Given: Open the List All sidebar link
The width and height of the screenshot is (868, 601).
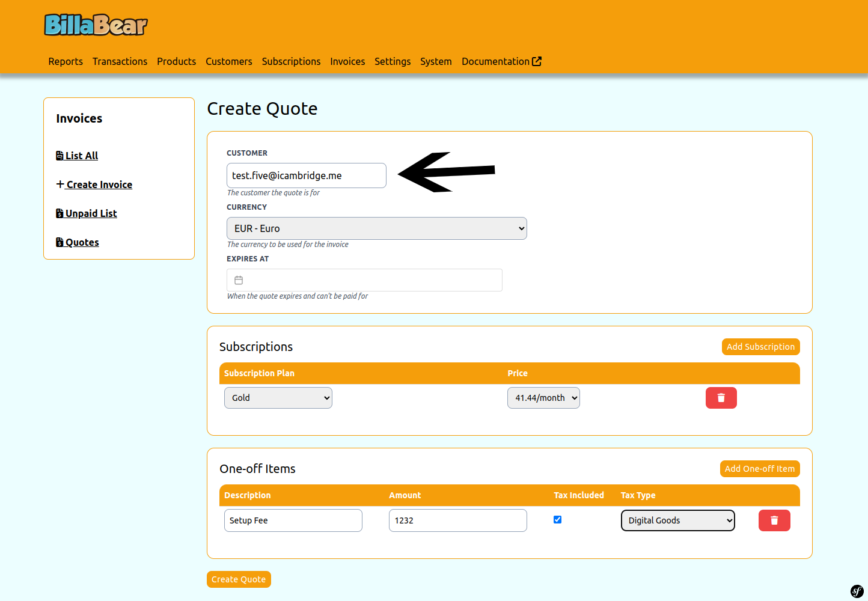Looking at the screenshot, I should pos(77,156).
